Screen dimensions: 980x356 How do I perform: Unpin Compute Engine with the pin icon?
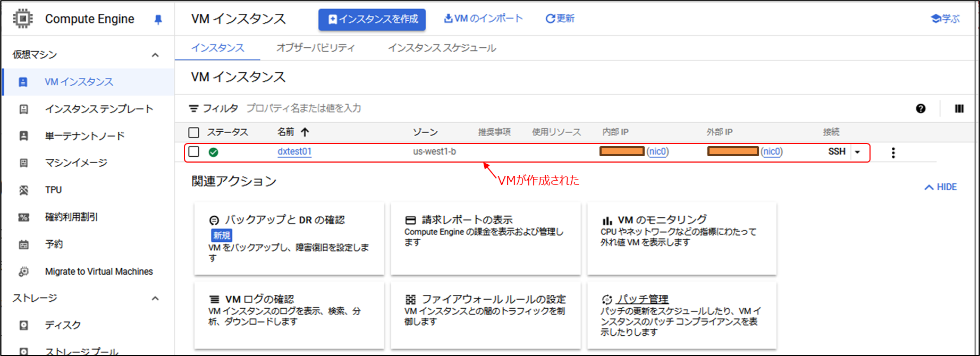158,20
